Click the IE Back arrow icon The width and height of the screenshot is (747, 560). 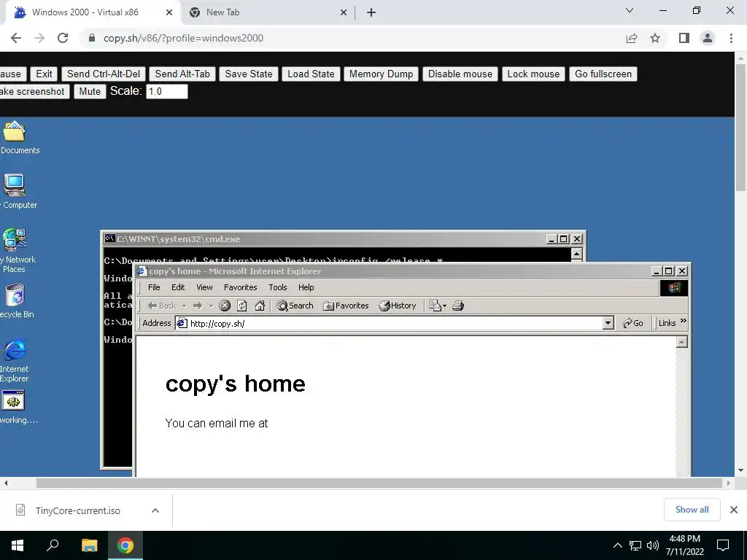[152, 306]
